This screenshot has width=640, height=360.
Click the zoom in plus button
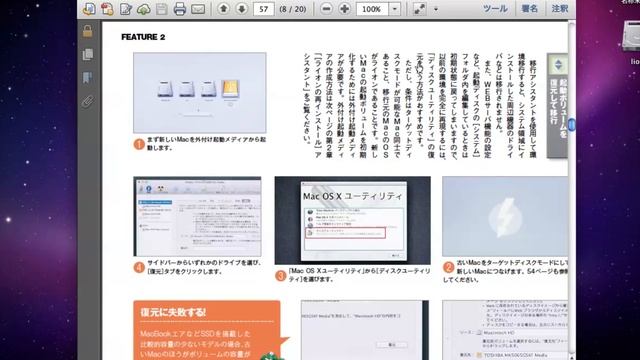pyautogui.click(x=344, y=9)
